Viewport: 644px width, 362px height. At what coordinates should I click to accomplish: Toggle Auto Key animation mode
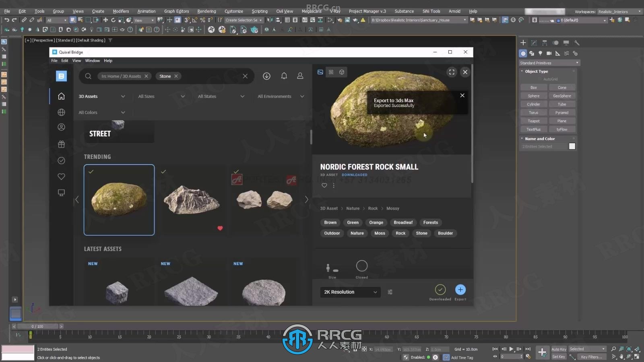pos(559,349)
